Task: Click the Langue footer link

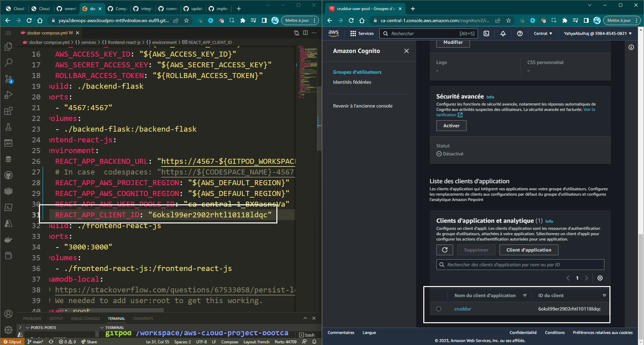Action: (x=369, y=333)
